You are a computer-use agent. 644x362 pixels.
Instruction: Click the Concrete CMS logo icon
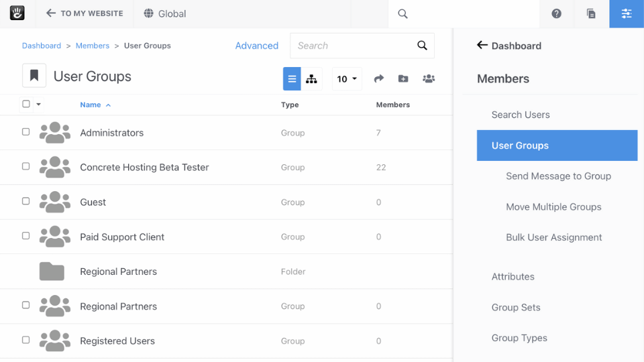[17, 13]
